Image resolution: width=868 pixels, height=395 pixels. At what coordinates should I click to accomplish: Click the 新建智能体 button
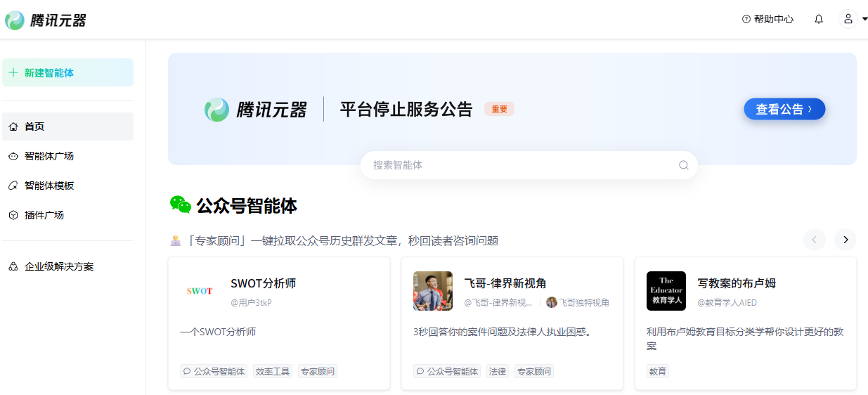click(x=67, y=72)
